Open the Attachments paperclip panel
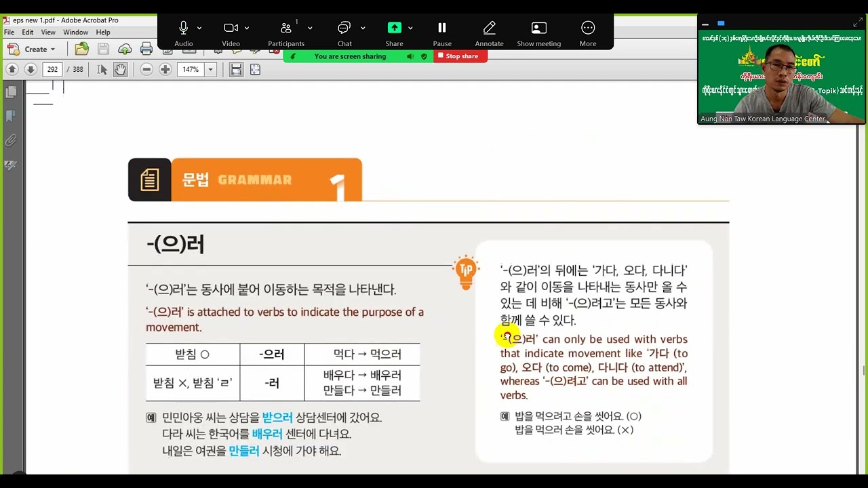This screenshot has height=488, width=868. 11,140
